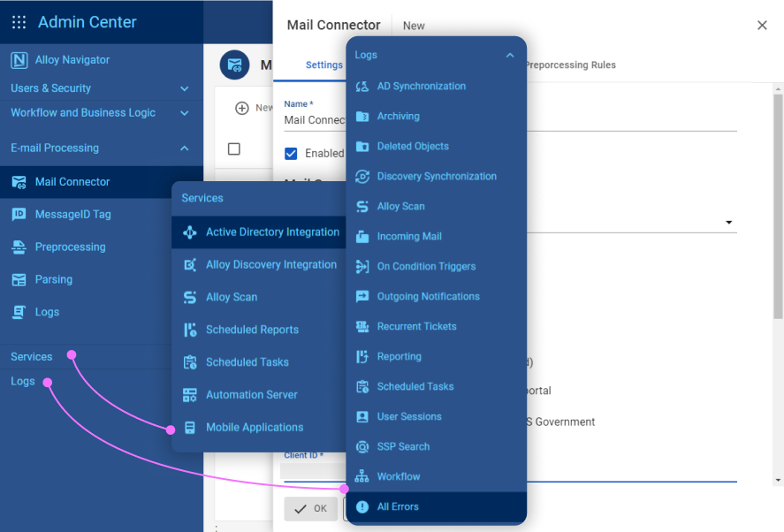Click the On Condition Triggers icon
This screenshot has height=532, width=784.
click(362, 267)
